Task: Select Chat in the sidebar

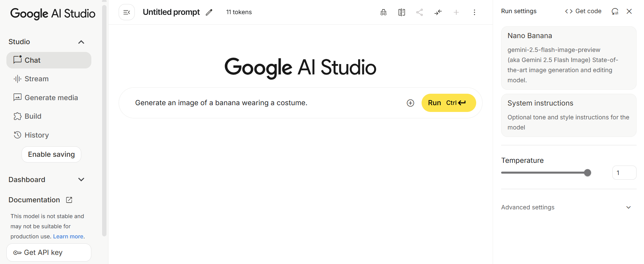Action: (x=49, y=60)
